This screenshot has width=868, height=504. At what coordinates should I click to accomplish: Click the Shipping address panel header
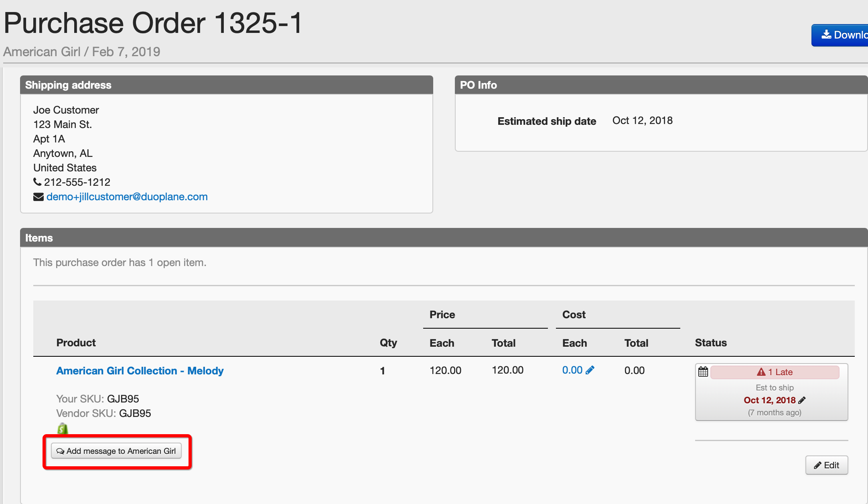pyautogui.click(x=226, y=85)
